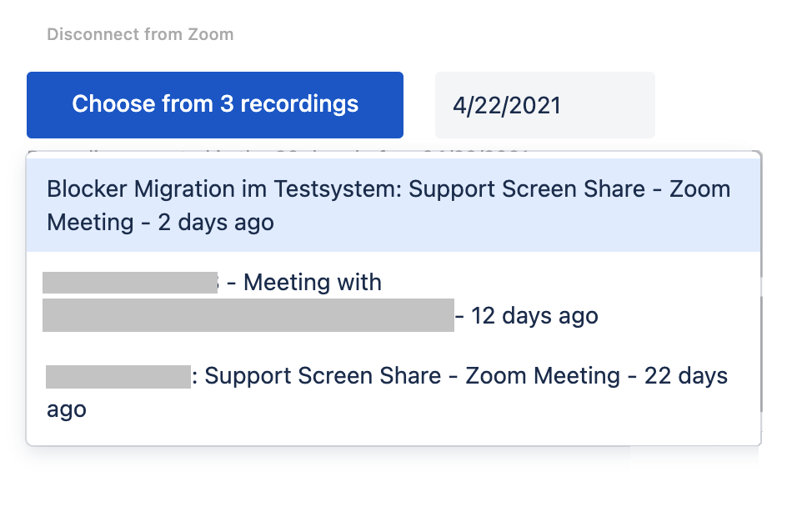Select the entry ending with "22 days ago"

(393, 392)
